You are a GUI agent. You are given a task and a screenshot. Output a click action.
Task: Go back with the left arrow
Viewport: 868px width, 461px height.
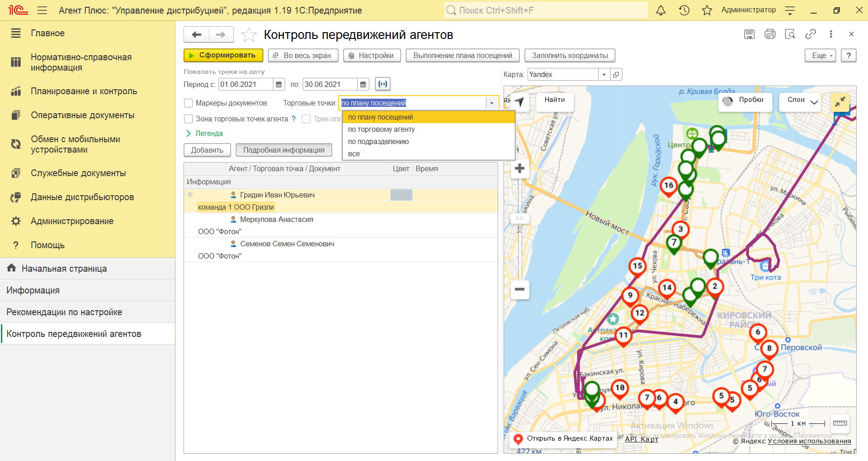coord(196,34)
